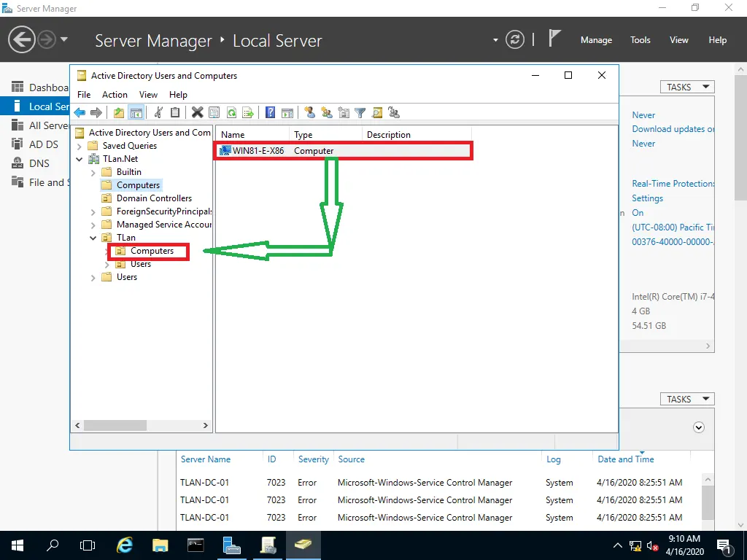Image resolution: width=747 pixels, height=560 pixels.
Task: Select Domain Controllers in the tree
Action: click(154, 198)
